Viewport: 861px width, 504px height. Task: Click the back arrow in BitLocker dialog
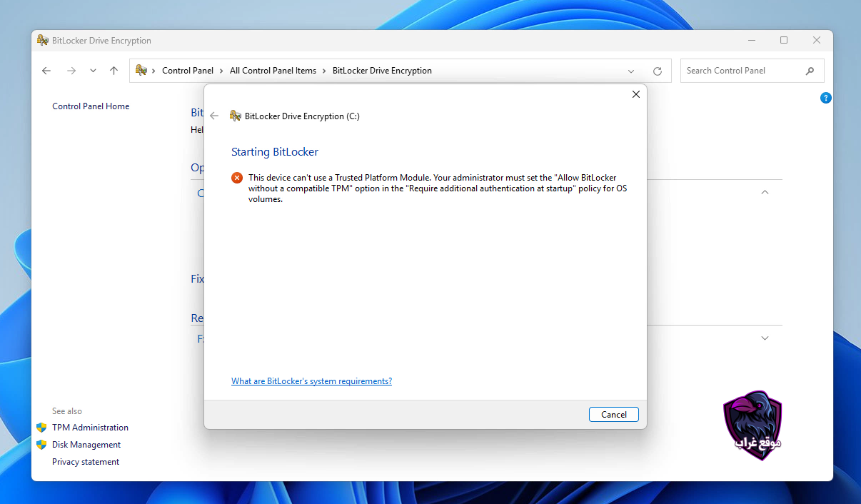[x=214, y=116]
